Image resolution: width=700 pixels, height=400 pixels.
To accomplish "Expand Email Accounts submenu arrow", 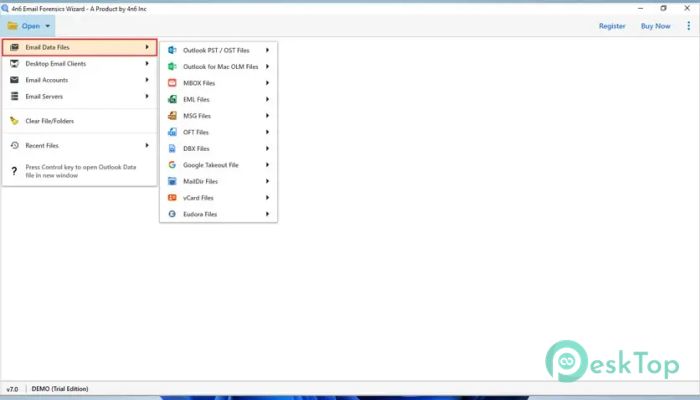I will (147, 80).
